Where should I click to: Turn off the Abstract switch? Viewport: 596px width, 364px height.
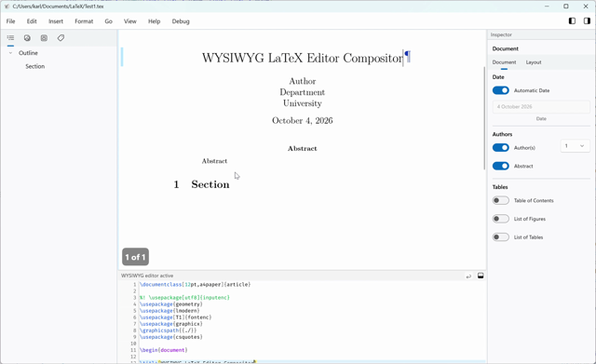pos(501,166)
